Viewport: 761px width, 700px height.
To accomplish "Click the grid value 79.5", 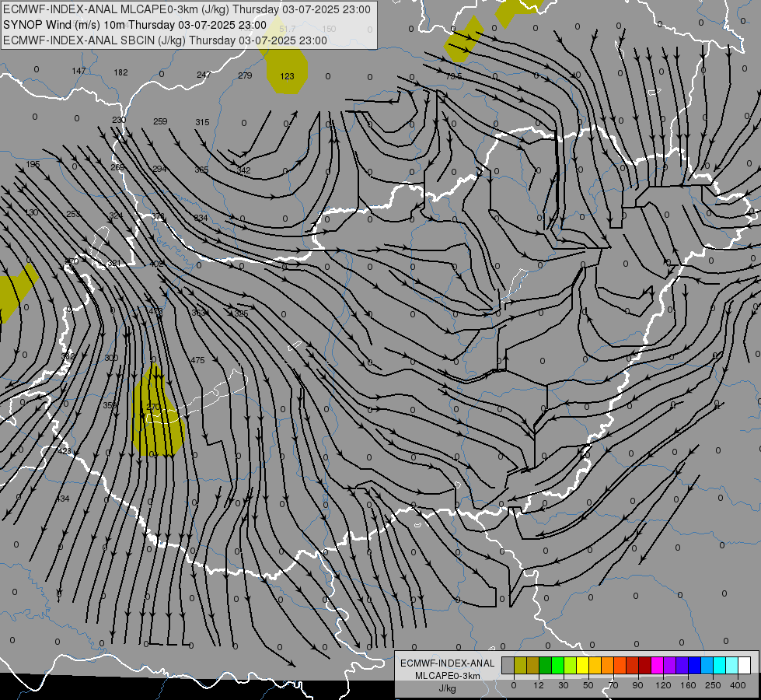I will (454, 77).
